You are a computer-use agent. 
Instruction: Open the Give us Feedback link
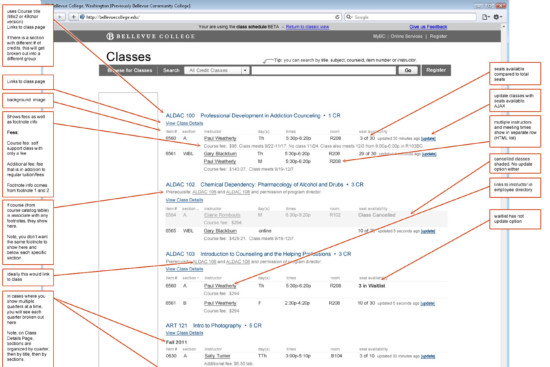tap(428, 27)
